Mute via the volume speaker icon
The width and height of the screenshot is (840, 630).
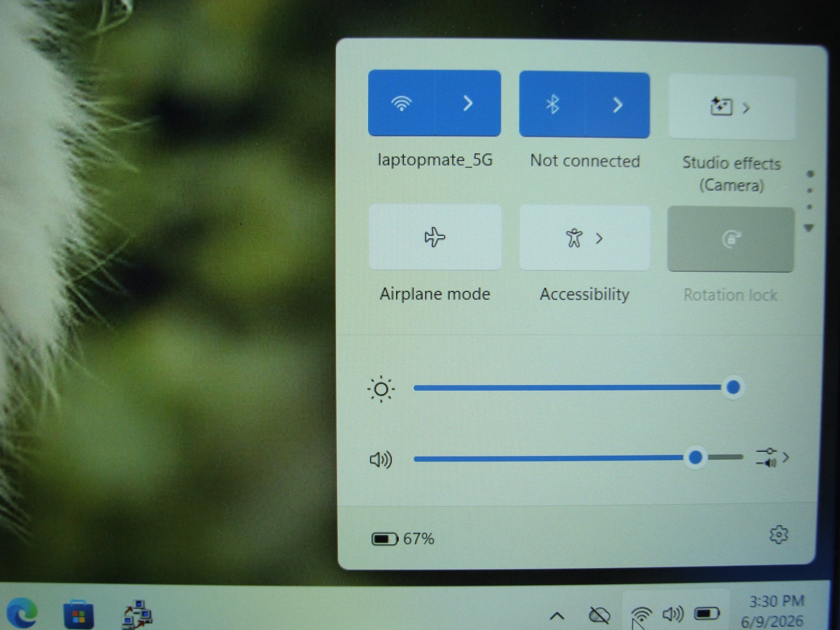tap(381, 460)
